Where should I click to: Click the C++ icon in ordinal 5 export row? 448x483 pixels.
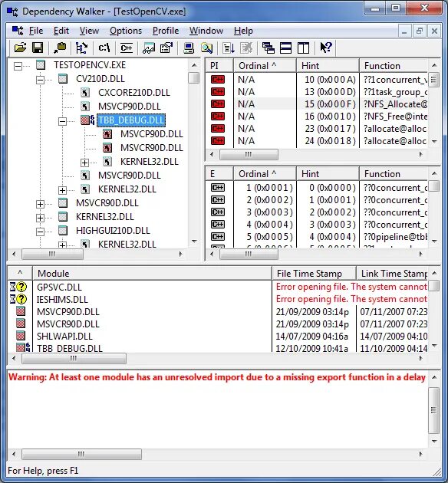click(x=218, y=237)
